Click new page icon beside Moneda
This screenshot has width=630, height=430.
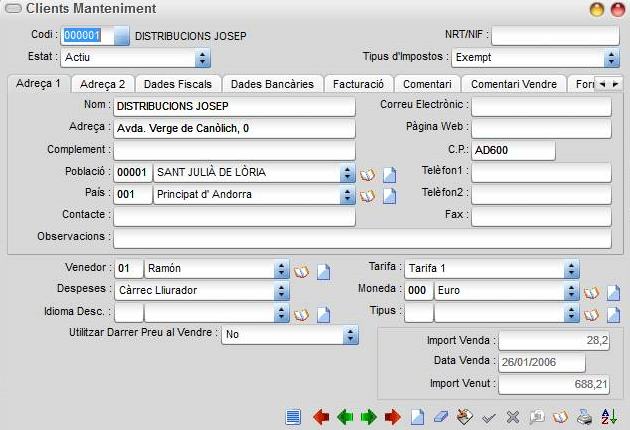pos(613,293)
